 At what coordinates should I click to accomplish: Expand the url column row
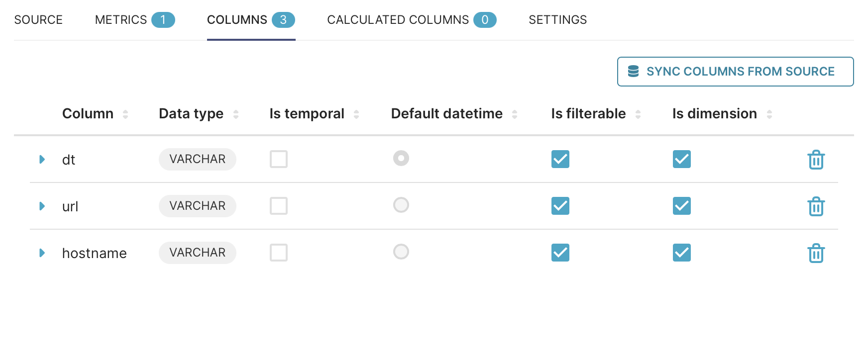pos(42,206)
